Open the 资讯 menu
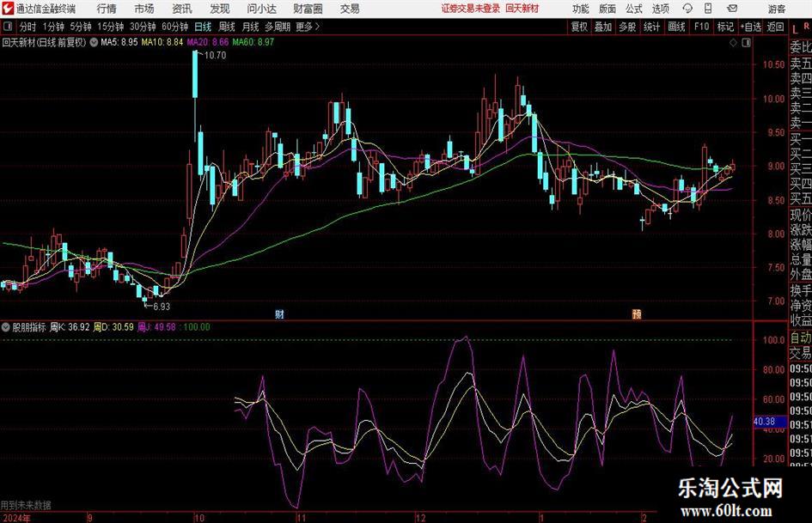812x523 pixels. tap(182, 9)
